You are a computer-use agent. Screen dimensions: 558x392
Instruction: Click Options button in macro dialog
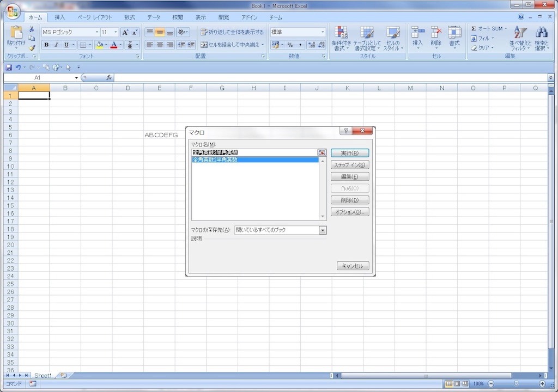click(x=350, y=212)
